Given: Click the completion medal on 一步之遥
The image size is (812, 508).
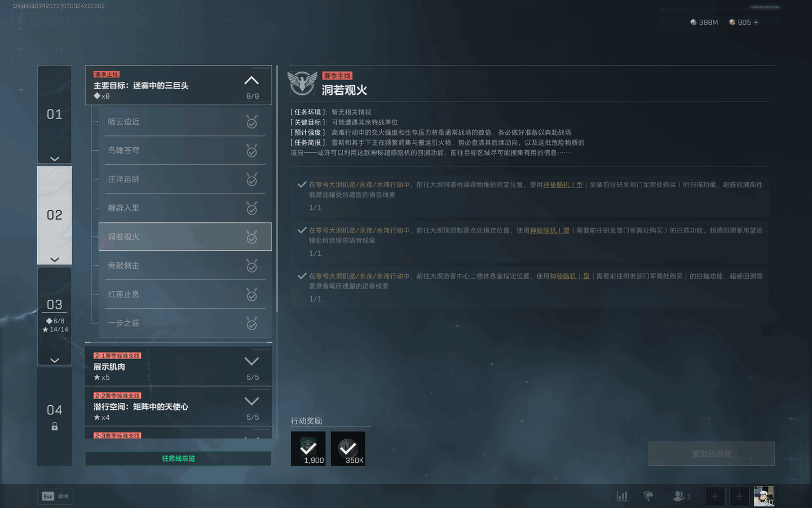Looking at the screenshot, I should pos(252,323).
